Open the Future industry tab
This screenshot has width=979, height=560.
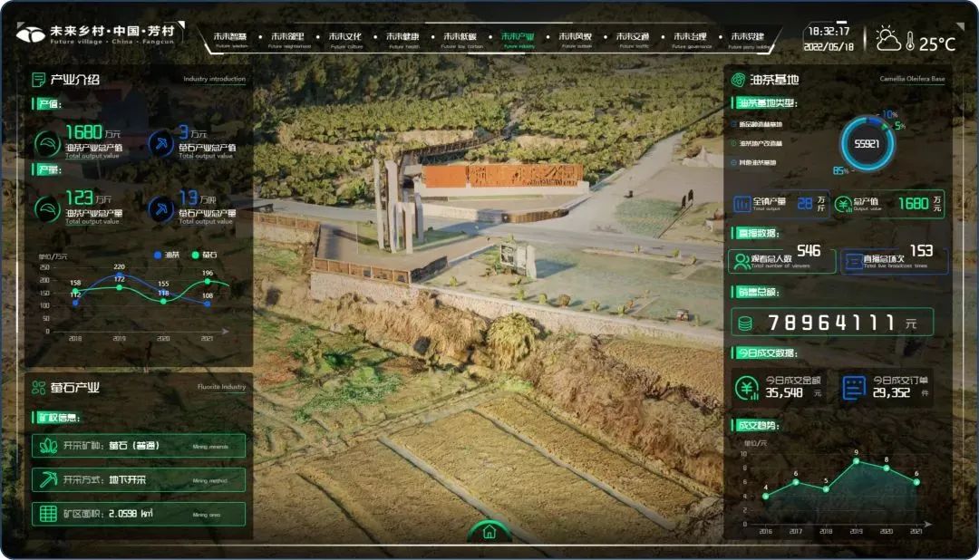tap(518, 39)
